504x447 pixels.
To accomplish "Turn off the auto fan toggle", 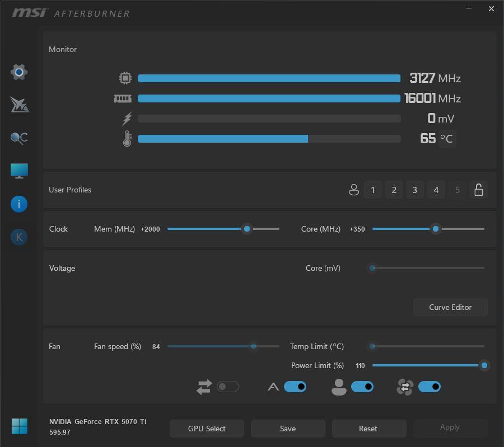I will 295,387.
